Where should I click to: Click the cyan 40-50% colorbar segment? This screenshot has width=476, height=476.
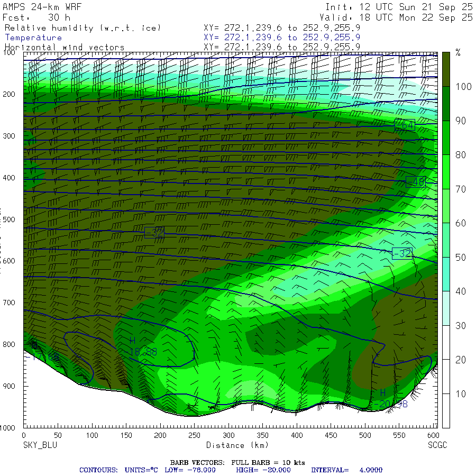446,274
